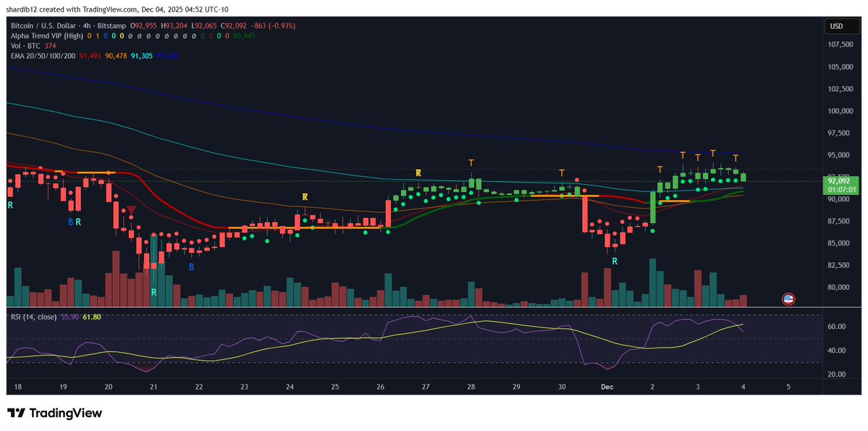
Task: Click the EMA 20 value 91,493
Action: pos(90,55)
